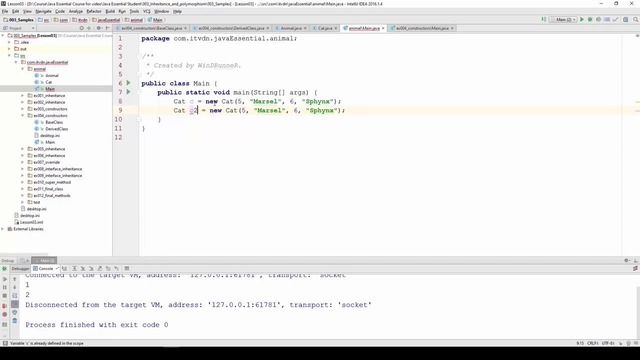Click the src breadcrumb in navigation bar
Screen dimensions: 640x360
pyautogui.click(x=44, y=20)
